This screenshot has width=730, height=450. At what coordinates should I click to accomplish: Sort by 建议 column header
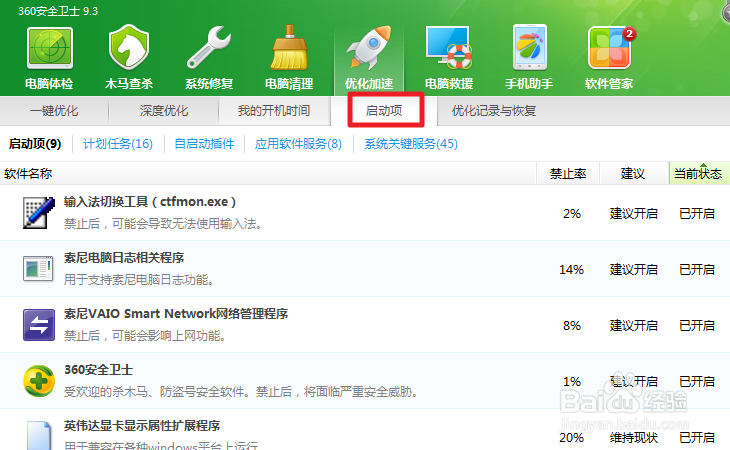[x=633, y=174]
